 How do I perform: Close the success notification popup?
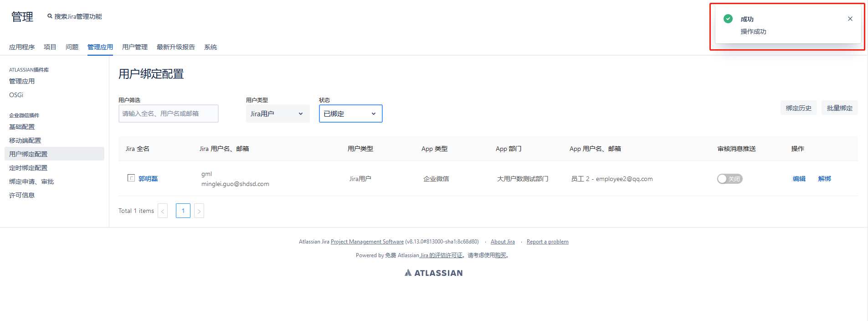[x=850, y=19]
